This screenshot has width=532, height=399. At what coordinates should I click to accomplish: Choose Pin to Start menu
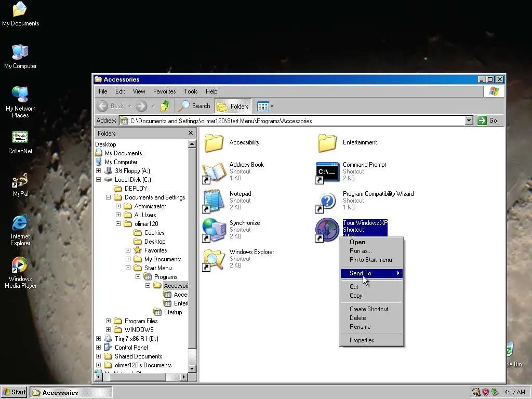[x=371, y=260]
